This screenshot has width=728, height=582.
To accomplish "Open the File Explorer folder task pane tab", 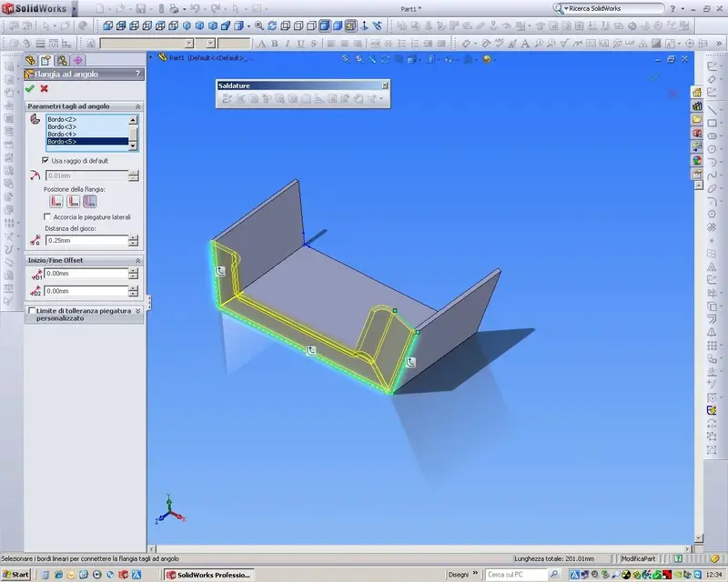I will tap(697, 120).
